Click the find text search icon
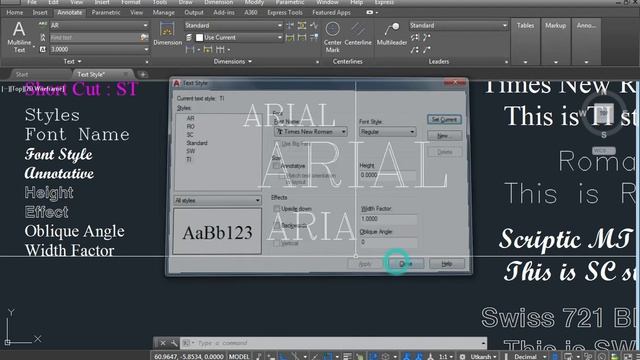The image size is (640, 360). pyautogui.click(x=144, y=37)
